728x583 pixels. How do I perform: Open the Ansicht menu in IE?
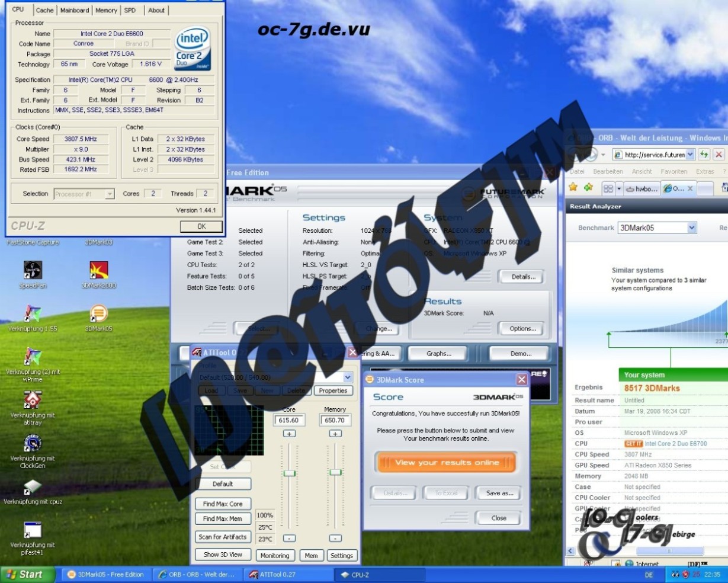(642, 171)
